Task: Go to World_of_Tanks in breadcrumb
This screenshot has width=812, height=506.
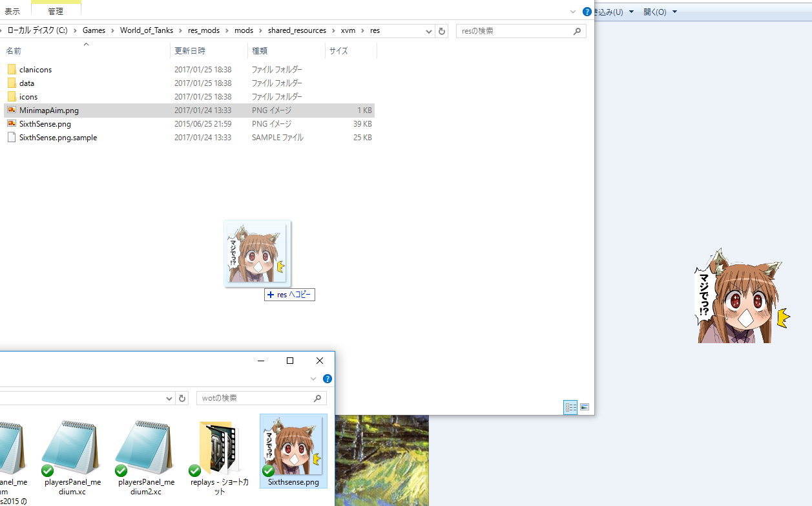Action: pos(147,30)
